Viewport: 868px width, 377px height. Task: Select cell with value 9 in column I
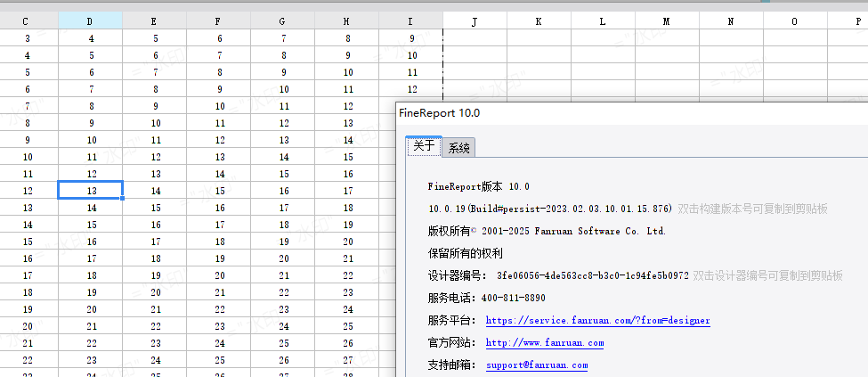pyautogui.click(x=412, y=38)
